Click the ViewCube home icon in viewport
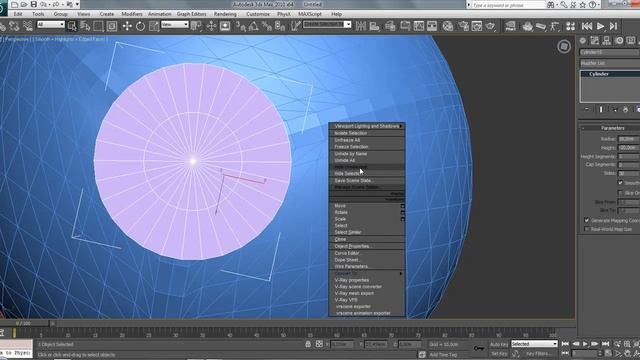The width and height of the screenshot is (640, 360). tap(564, 47)
